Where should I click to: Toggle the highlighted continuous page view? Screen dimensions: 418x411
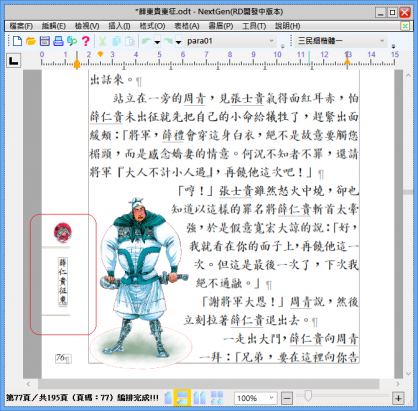[x=182, y=398]
